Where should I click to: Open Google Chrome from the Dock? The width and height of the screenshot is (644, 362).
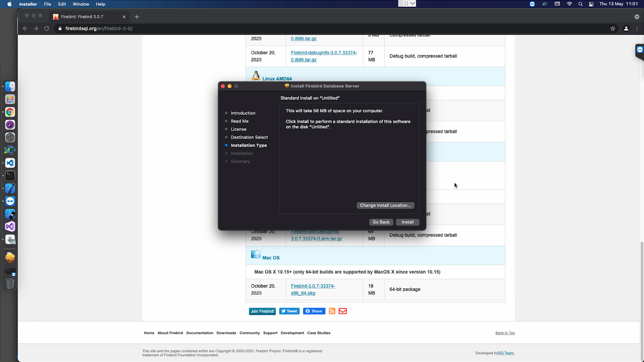click(x=10, y=112)
